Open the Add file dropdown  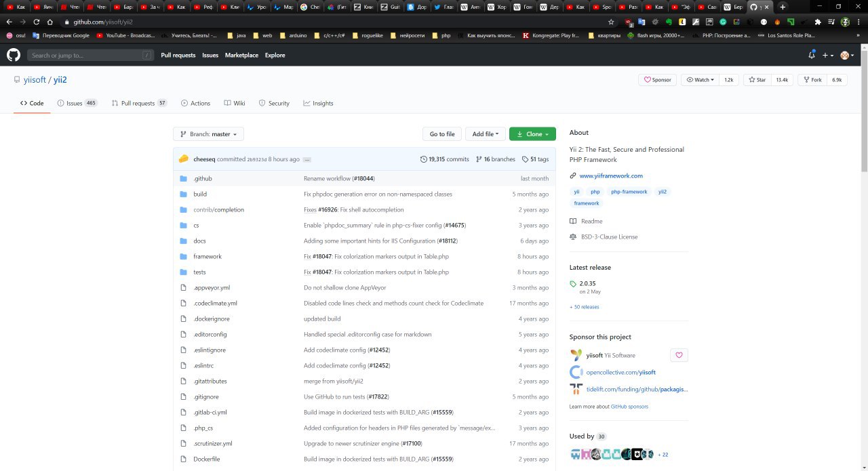(485, 134)
